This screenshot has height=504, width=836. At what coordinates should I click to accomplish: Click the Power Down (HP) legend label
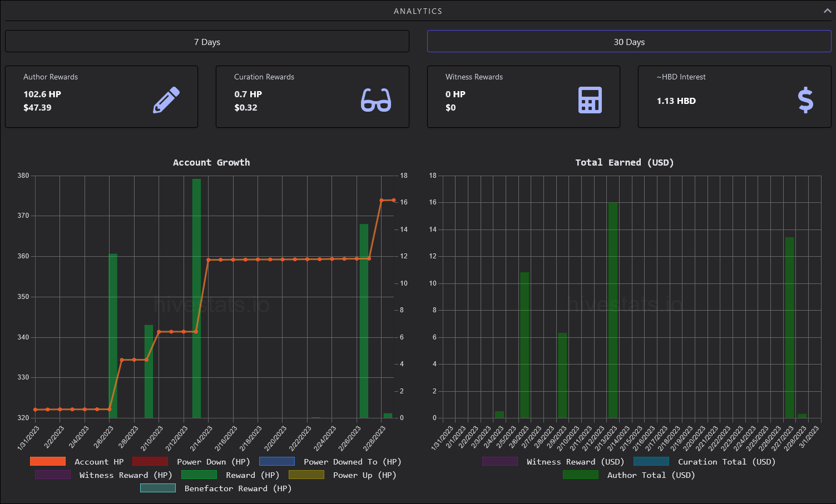point(214,462)
